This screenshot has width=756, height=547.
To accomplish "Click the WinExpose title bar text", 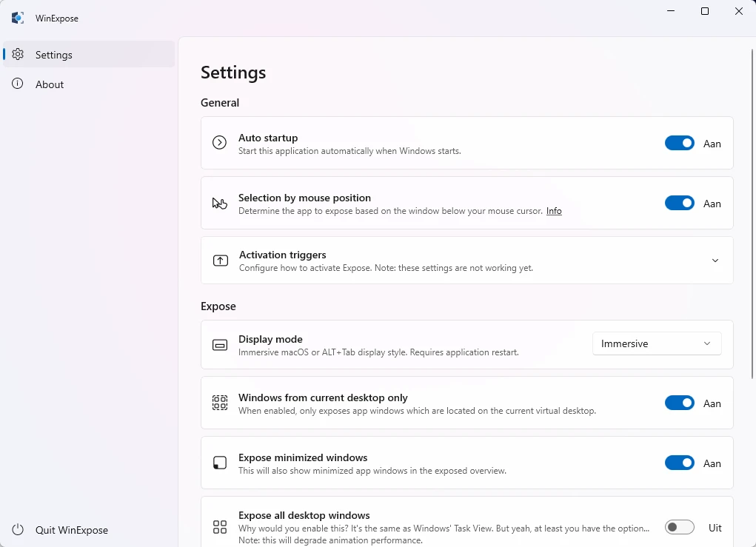I will tap(57, 19).
